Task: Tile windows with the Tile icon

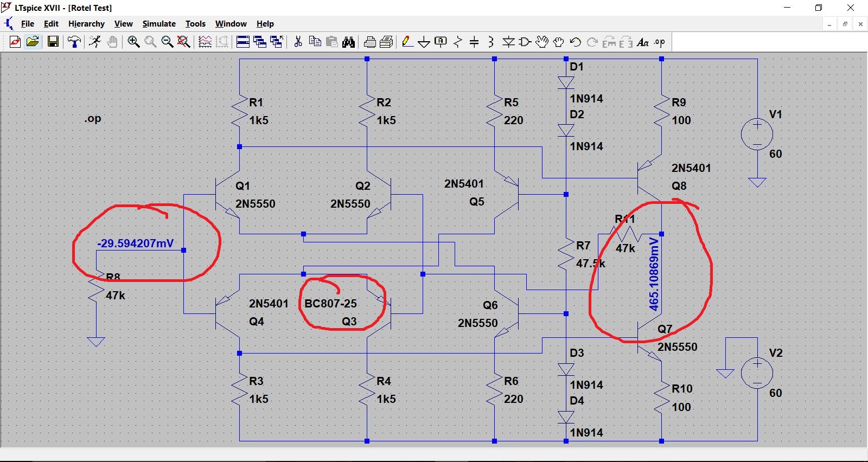Action: (x=243, y=42)
